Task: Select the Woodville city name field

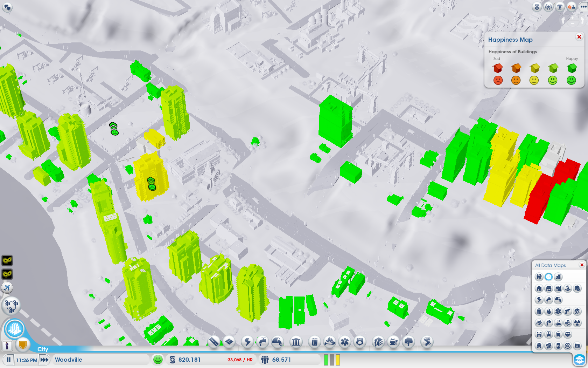Action: click(x=101, y=360)
